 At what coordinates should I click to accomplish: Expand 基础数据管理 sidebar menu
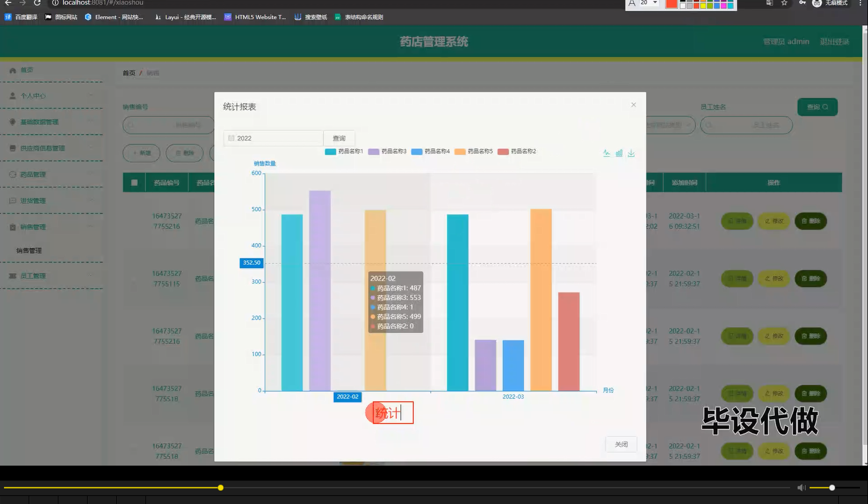pyautogui.click(x=52, y=122)
